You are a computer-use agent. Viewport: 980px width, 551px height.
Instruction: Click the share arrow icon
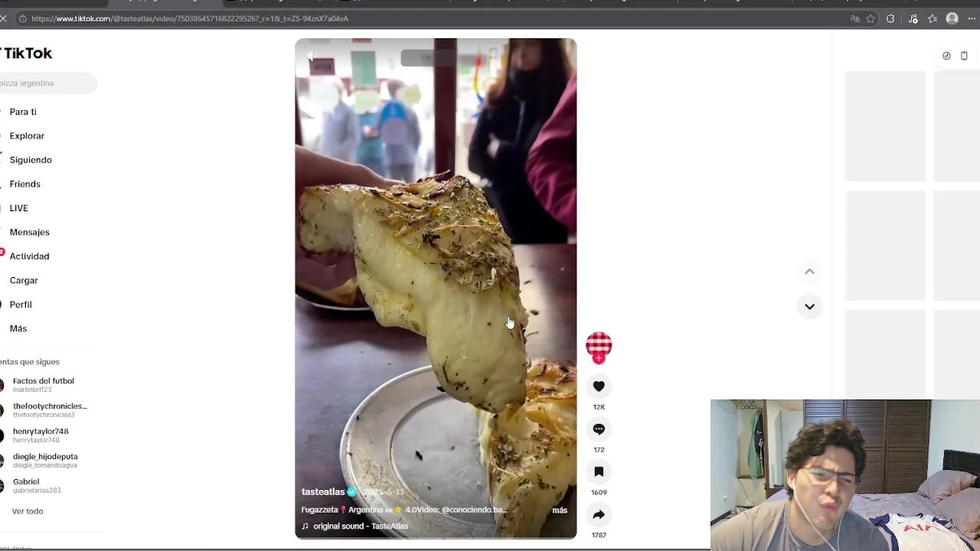coord(599,515)
